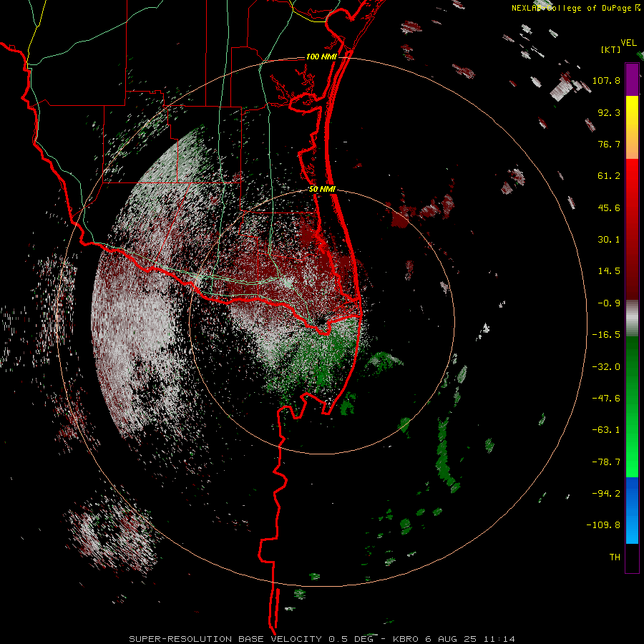Pick the blue color bar segment
Image resolution: width=644 pixels, height=644 pixels.
pyautogui.click(x=632, y=510)
